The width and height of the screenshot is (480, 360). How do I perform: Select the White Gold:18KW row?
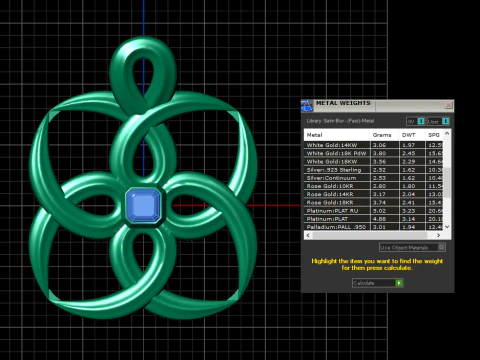374,161
